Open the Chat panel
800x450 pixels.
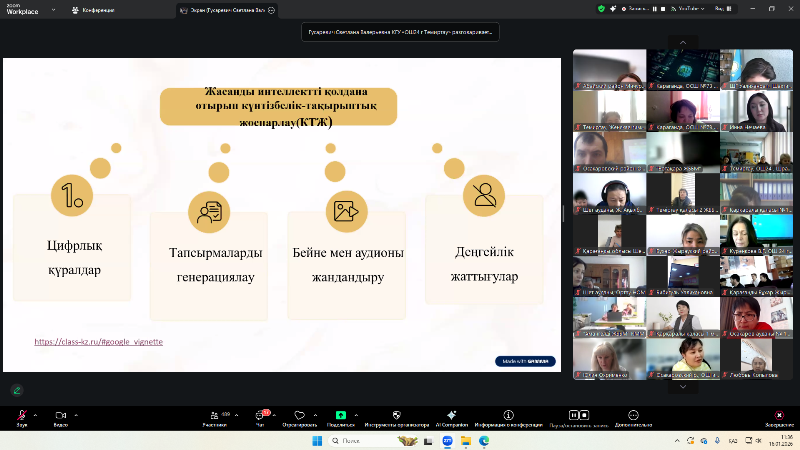(x=260, y=415)
